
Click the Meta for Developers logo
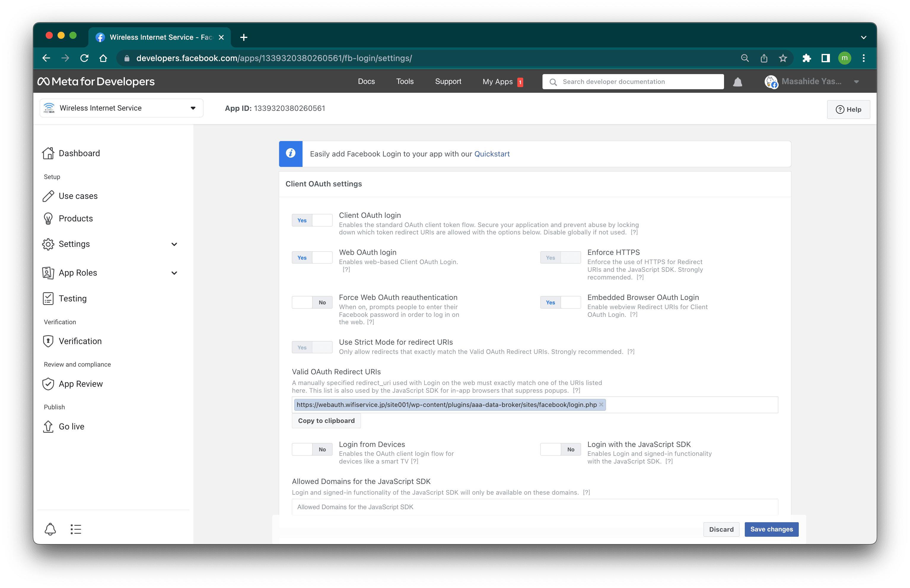pos(96,81)
